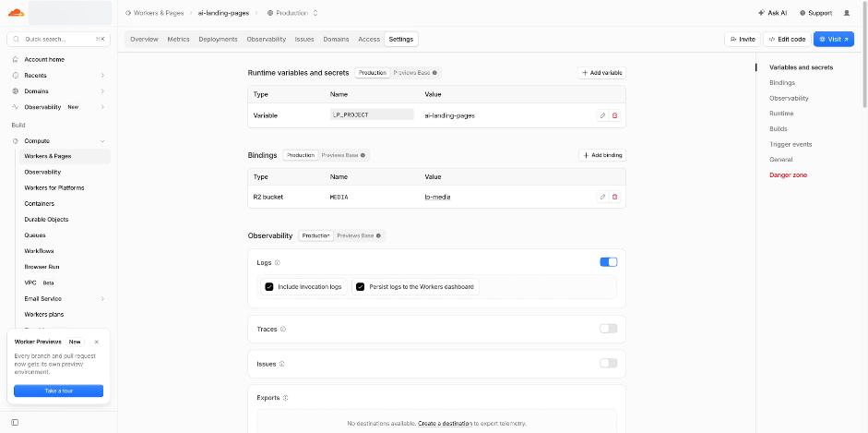
Task: Click the Add variable button
Action: pyautogui.click(x=601, y=73)
